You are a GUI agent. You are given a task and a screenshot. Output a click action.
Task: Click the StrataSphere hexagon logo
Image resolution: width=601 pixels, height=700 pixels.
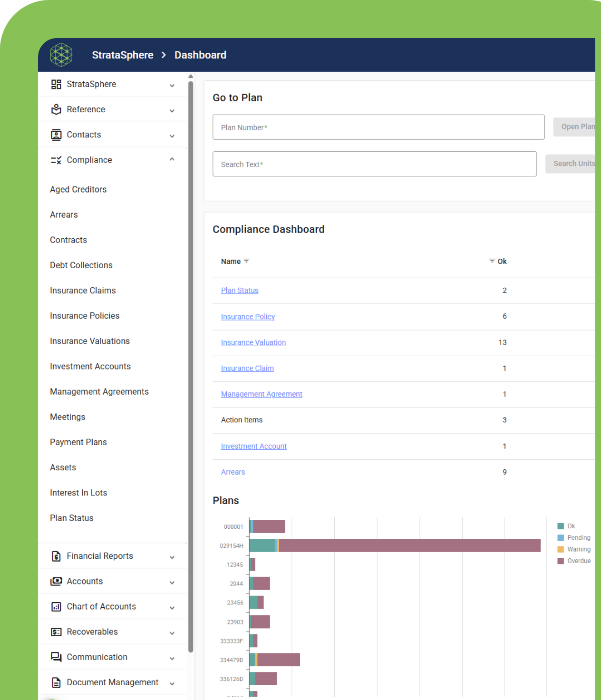(61, 55)
